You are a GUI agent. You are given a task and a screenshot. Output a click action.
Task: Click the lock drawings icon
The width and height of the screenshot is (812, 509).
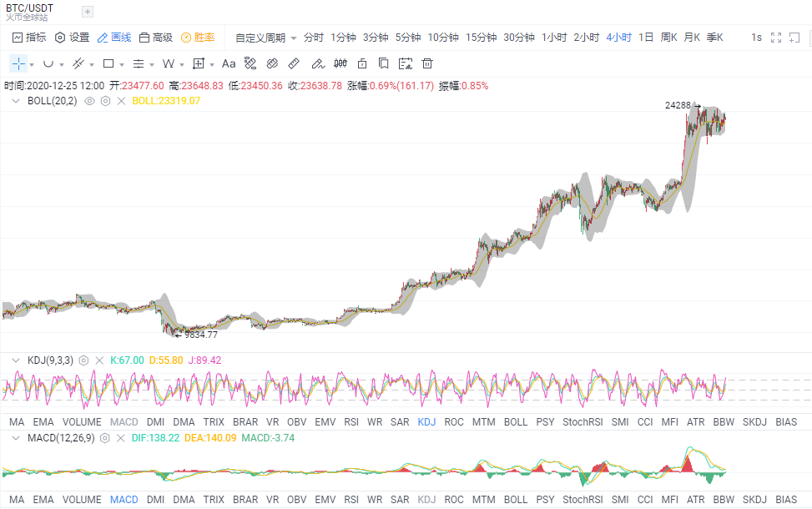point(362,63)
